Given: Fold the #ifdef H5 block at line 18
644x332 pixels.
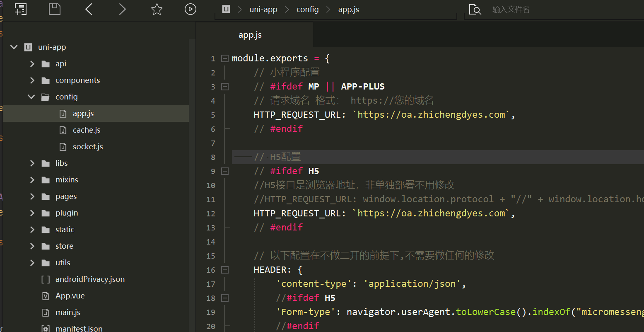Looking at the screenshot, I should [224, 298].
